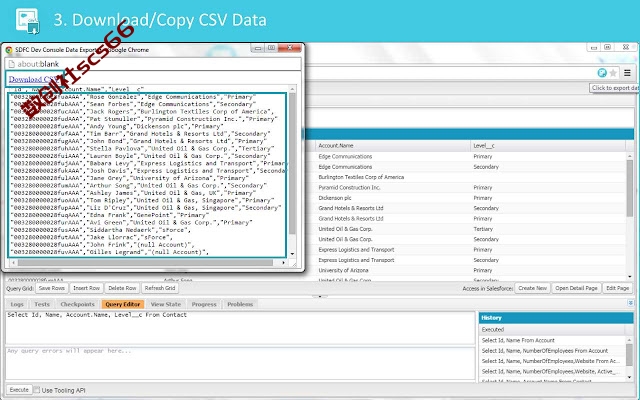The width and height of the screenshot is (640, 400).
Task: Click University of Arizona grid cell
Action: click(x=392, y=270)
